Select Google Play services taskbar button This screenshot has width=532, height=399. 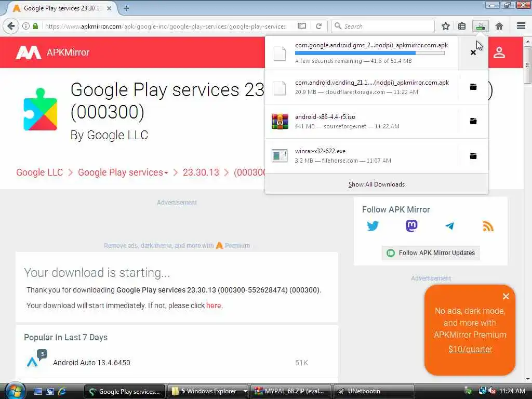pos(125,391)
